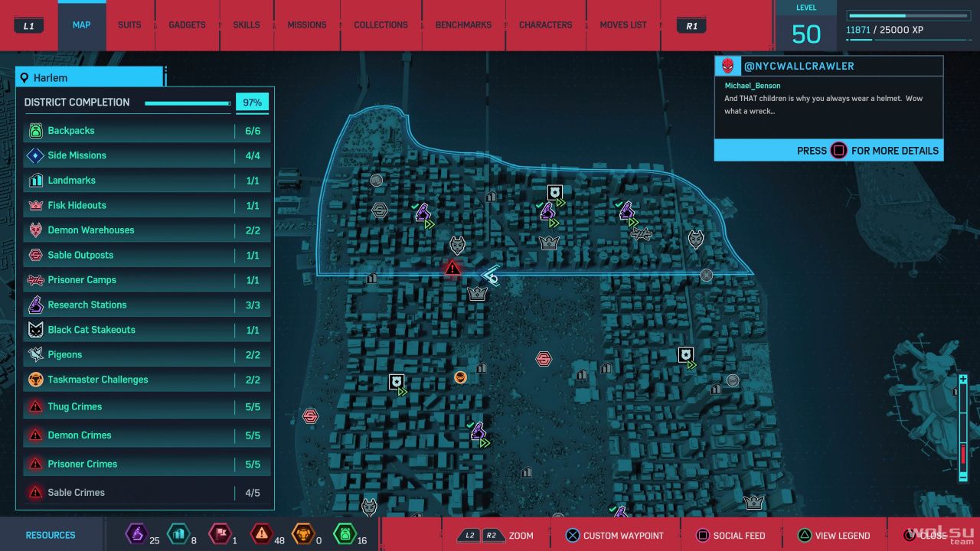Screen dimensions: 980x551
Task: Click the crime token icon showing 48
Action: (x=261, y=533)
